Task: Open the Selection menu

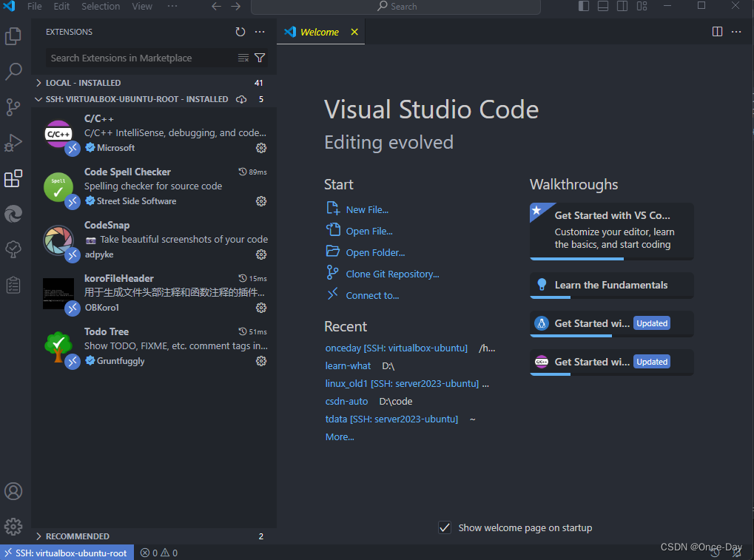Action: click(101, 7)
